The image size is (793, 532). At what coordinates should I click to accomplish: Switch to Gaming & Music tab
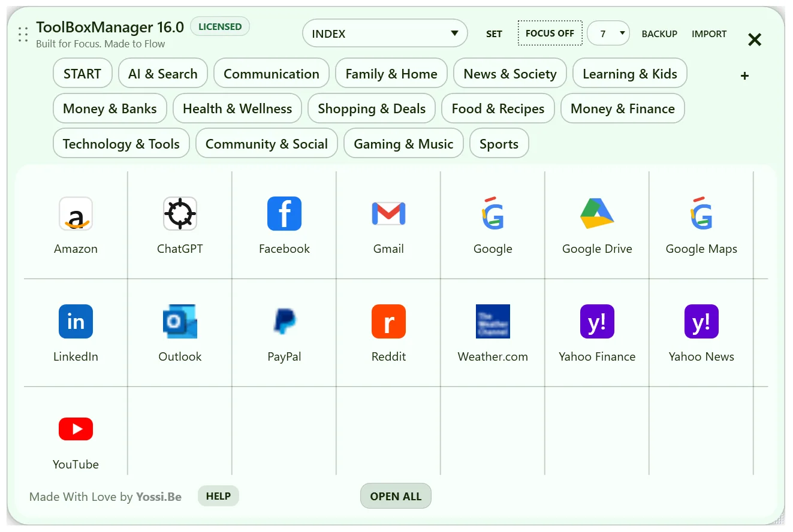point(403,144)
